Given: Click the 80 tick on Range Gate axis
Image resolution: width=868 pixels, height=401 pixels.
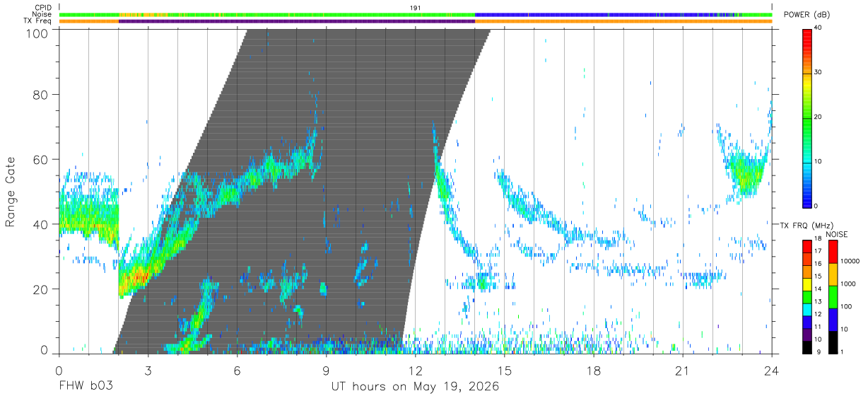Looking at the screenshot, I should coord(42,96).
